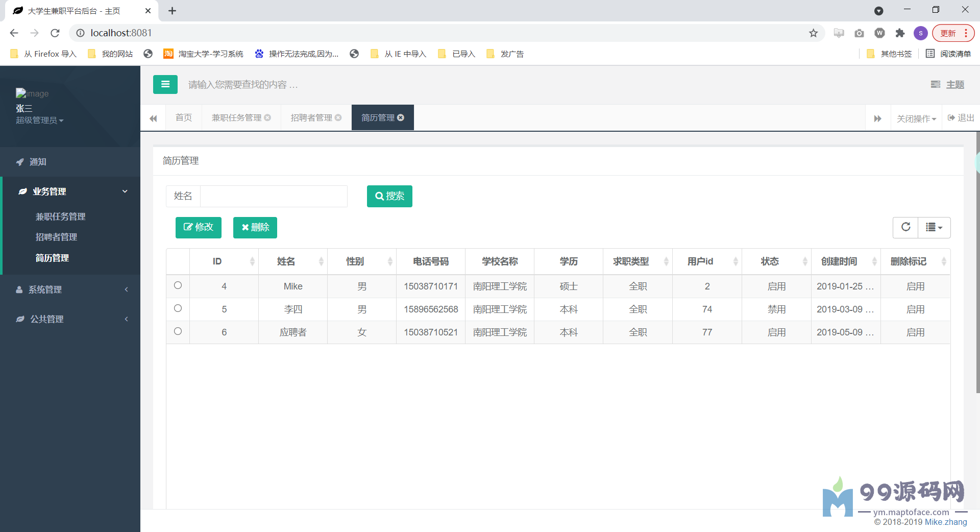Sort the table by 求职类型 column
The height and width of the screenshot is (532, 980).
click(638, 261)
